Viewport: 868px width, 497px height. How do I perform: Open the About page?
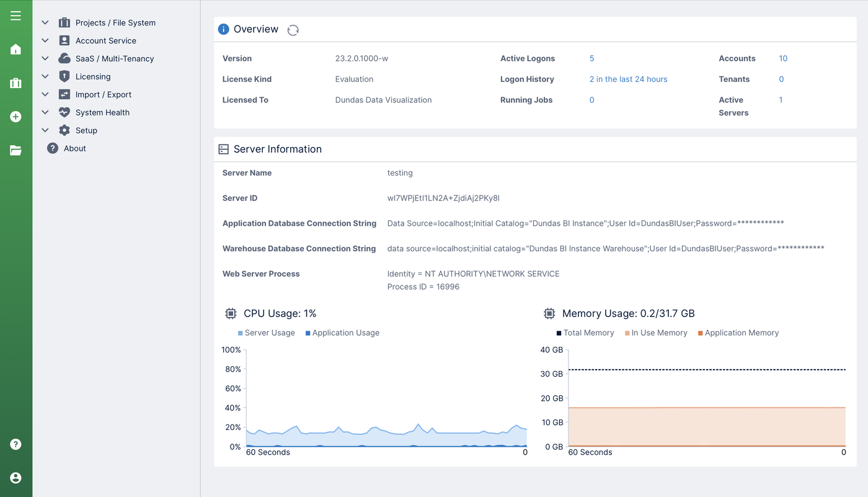75,149
